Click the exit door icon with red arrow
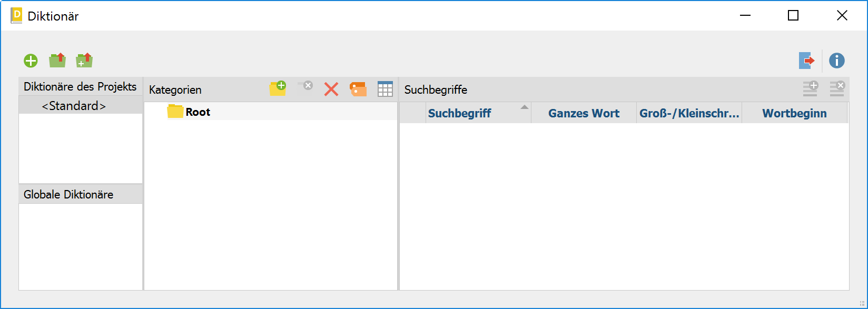Image resolution: width=868 pixels, height=309 pixels. (807, 61)
